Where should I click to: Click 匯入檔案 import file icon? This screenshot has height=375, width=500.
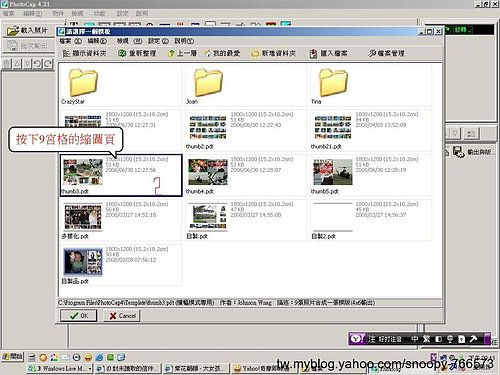click(329, 53)
